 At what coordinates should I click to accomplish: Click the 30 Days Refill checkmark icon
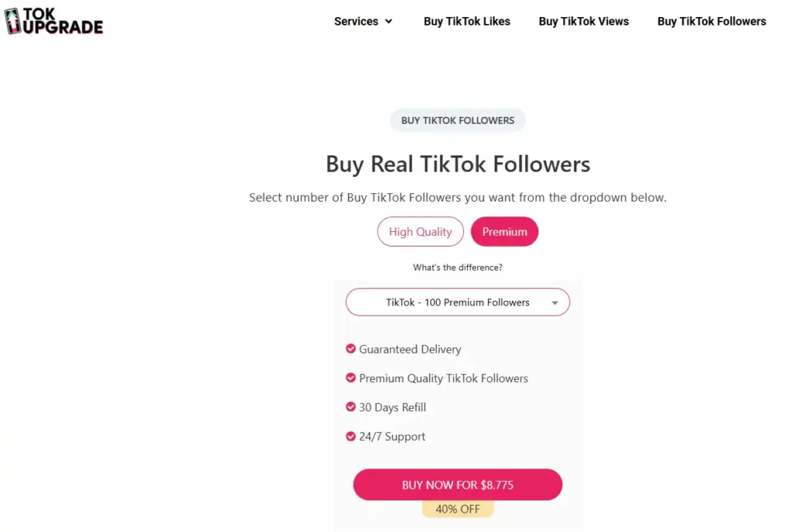pos(350,407)
